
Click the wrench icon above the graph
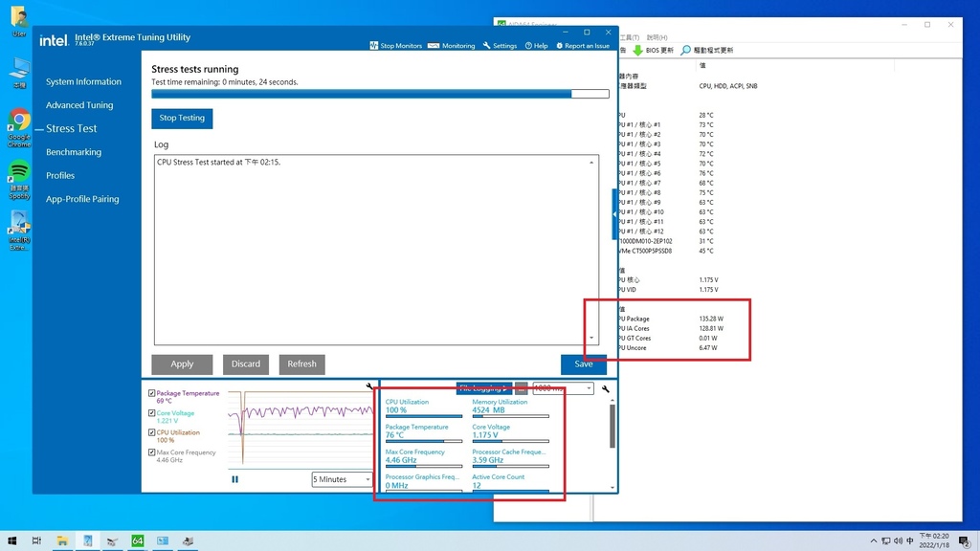(369, 386)
